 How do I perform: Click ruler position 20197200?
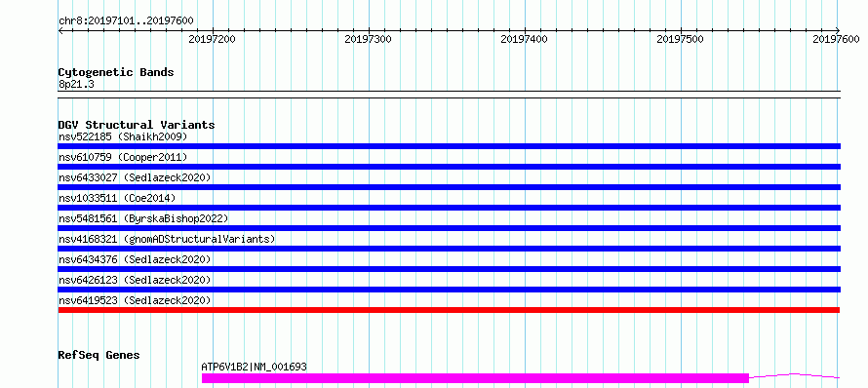(212, 39)
